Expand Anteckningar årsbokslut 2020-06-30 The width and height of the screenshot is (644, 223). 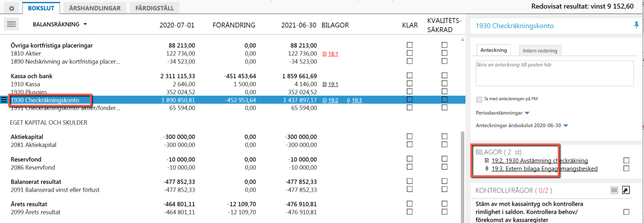tap(522, 125)
